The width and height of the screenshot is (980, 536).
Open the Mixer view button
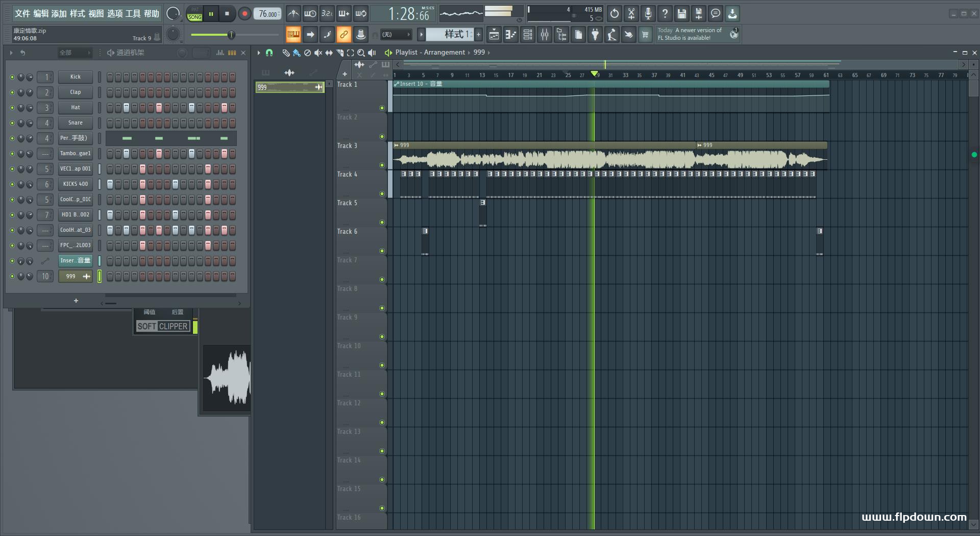click(545, 35)
